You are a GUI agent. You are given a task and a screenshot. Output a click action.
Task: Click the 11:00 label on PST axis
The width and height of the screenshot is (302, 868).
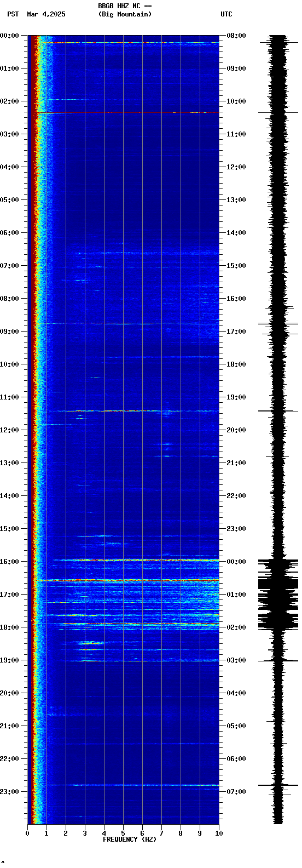(10, 397)
